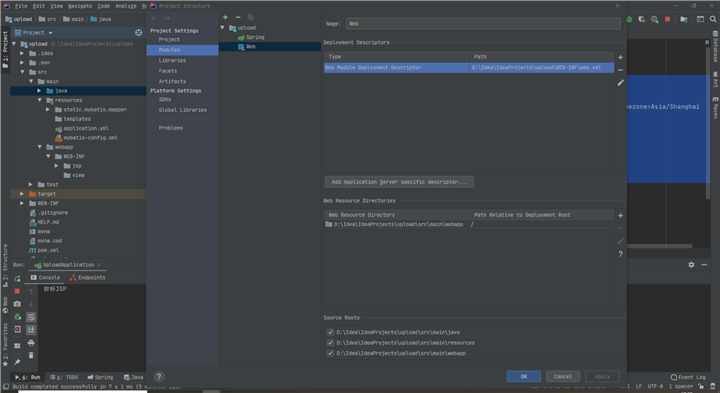Run with Coverage from the main toolbar
The width and height of the screenshot is (720, 393).
pyautogui.click(x=641, y=19)
